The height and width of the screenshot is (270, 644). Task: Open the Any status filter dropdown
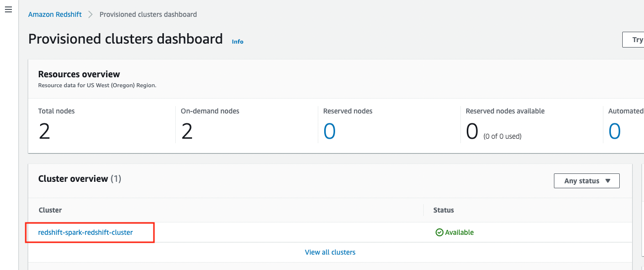(x=587, y=181)
